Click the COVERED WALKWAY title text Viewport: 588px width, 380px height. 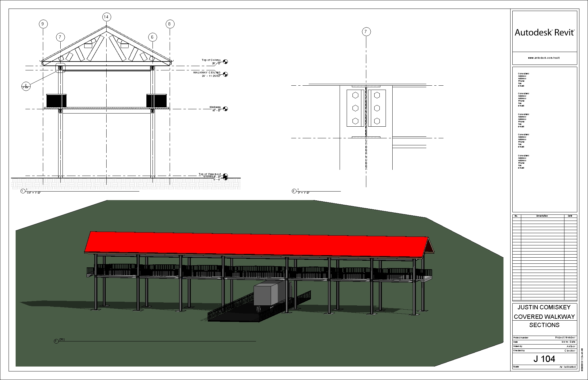click(544, 317)
